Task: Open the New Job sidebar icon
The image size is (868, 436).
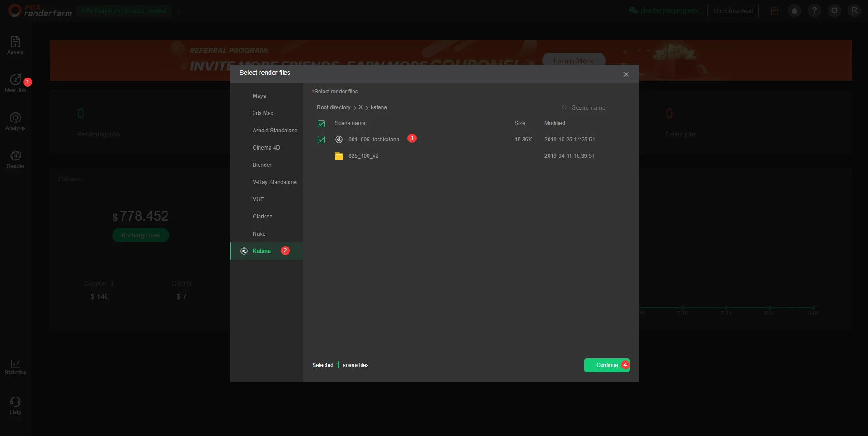Action: pyautogui.click(x=15, y=83)
